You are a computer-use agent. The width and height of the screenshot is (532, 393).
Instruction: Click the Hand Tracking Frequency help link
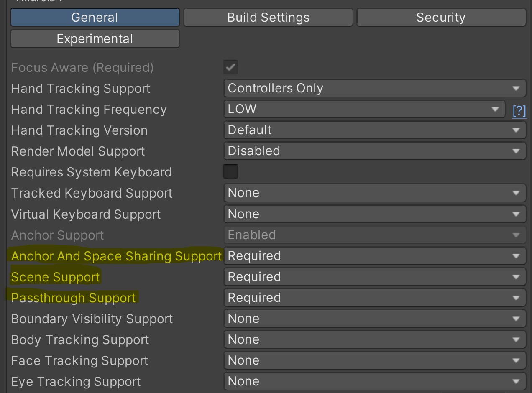519,110
